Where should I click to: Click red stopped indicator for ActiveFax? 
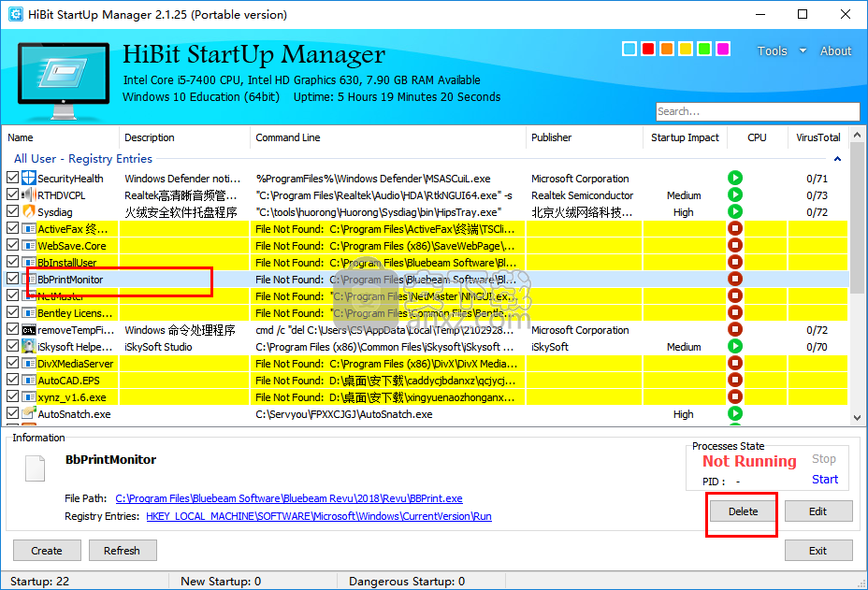point(735,228)
